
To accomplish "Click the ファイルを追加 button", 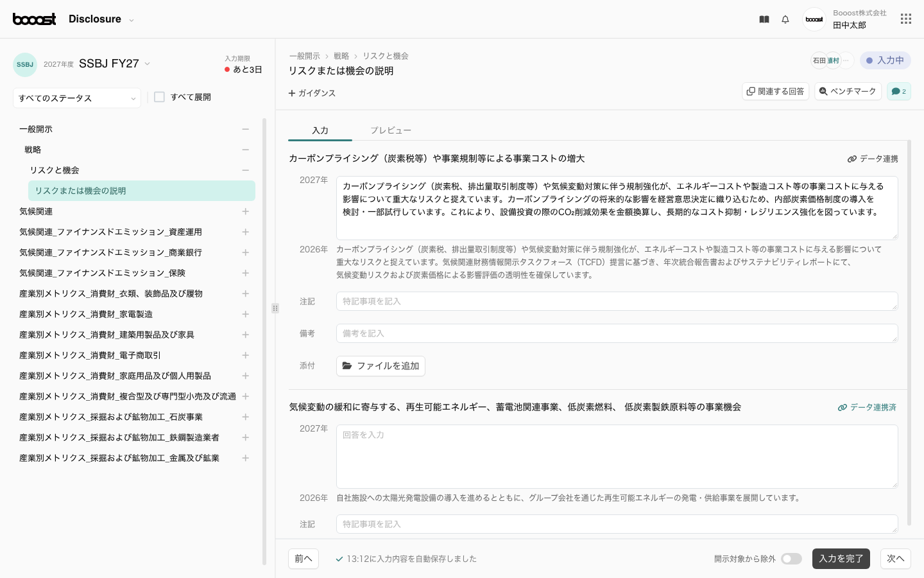I will [381, 366].
